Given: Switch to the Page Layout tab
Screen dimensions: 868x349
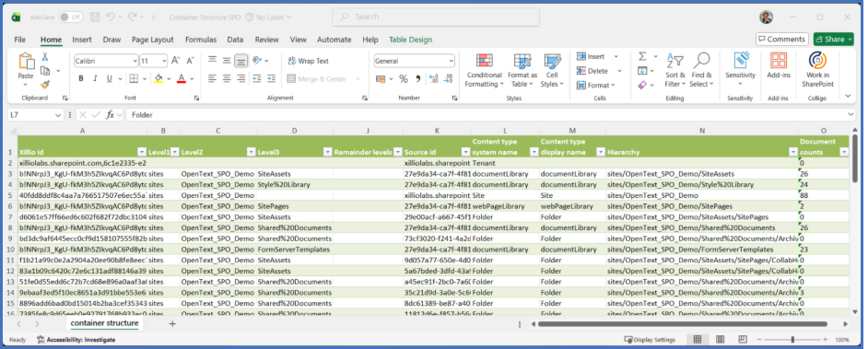Looking at the screenshot, I should pos(153,40).
